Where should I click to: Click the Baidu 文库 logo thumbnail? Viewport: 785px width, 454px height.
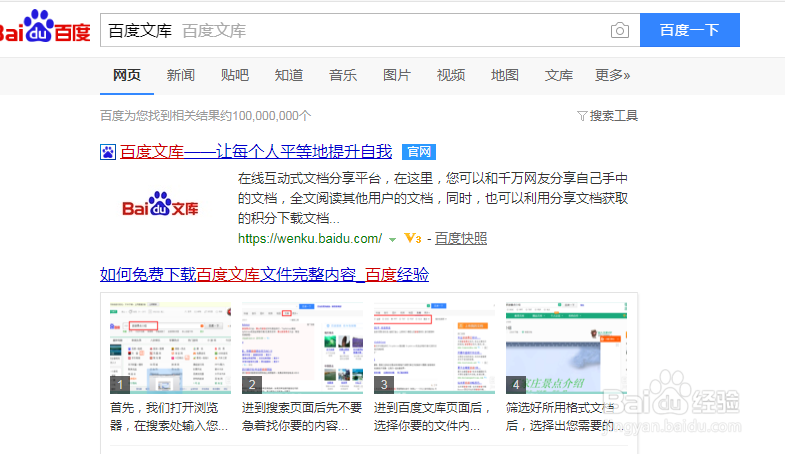click(160, 204)
